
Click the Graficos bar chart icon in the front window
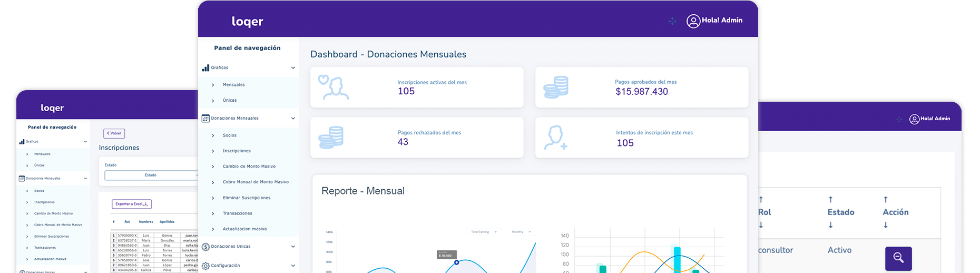205,68
